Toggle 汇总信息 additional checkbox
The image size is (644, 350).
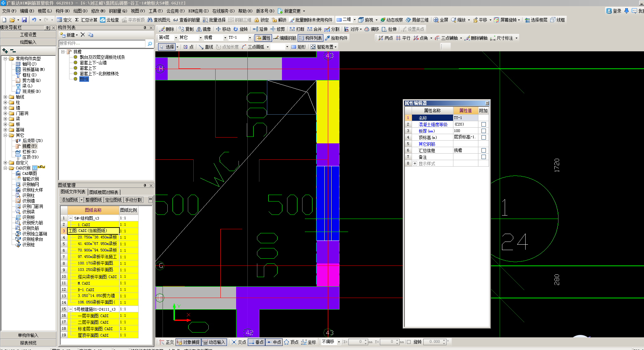pos(484,151)
